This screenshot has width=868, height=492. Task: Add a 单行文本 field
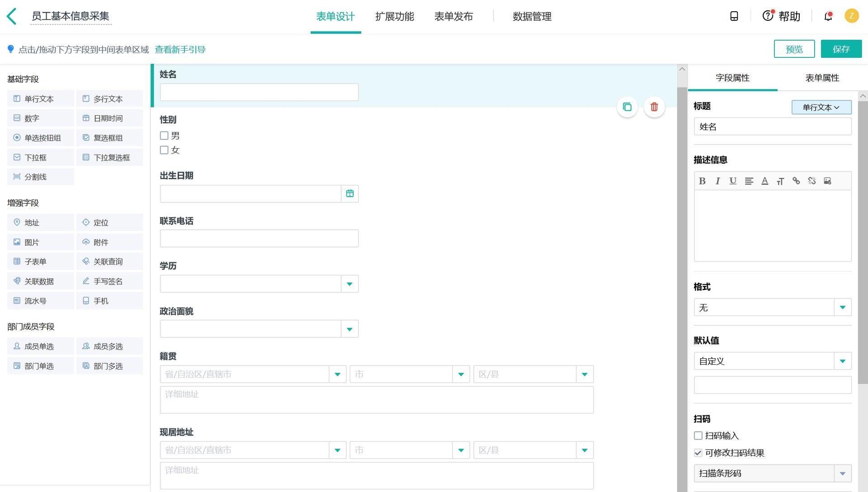click(x=41, y=98)
